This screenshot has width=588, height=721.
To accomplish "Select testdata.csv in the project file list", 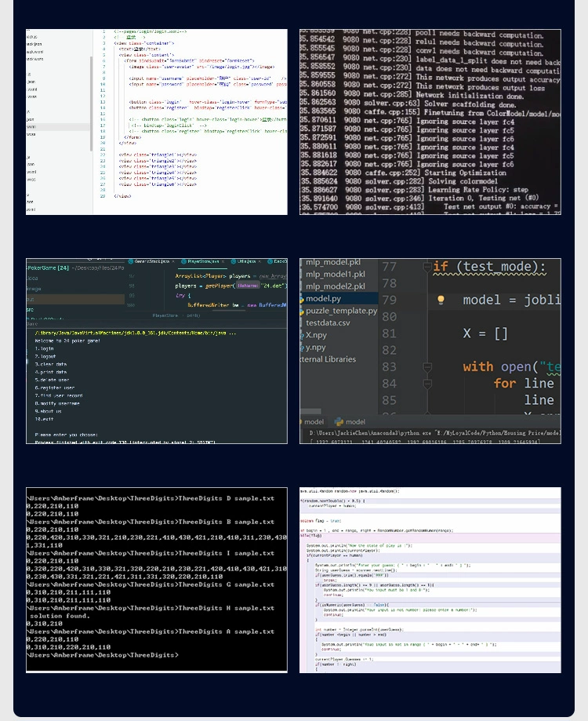I will 328,322.
